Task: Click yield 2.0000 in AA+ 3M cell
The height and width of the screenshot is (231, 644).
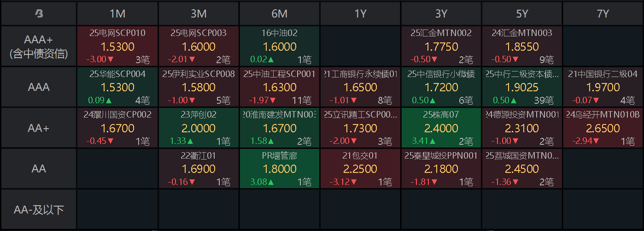Action: (199, 128)
